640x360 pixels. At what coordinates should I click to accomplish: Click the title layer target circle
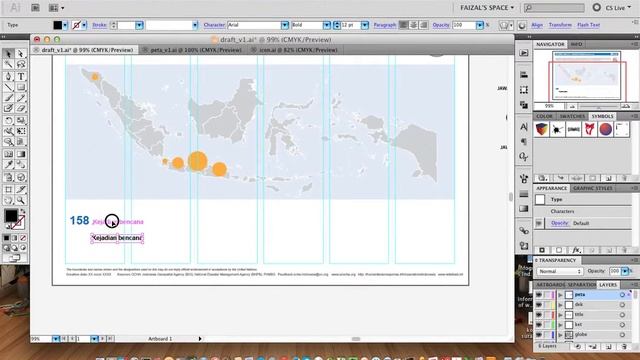click(622, 315)
